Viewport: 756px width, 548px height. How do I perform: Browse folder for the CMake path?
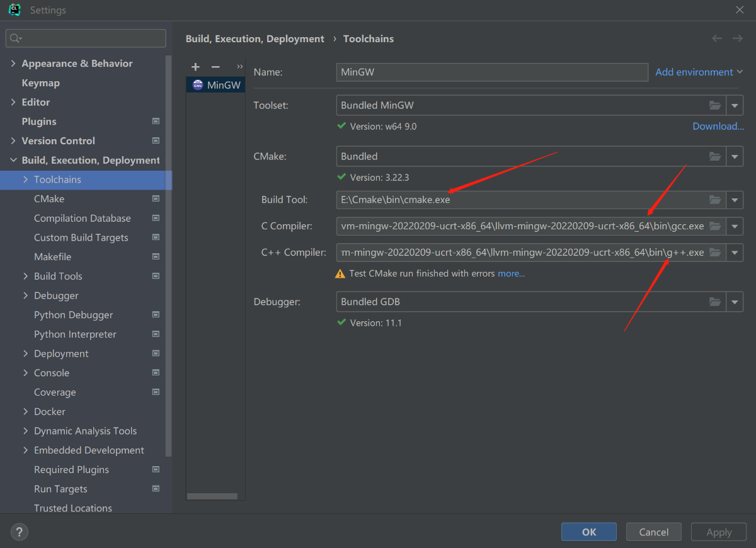pos(714,156)
